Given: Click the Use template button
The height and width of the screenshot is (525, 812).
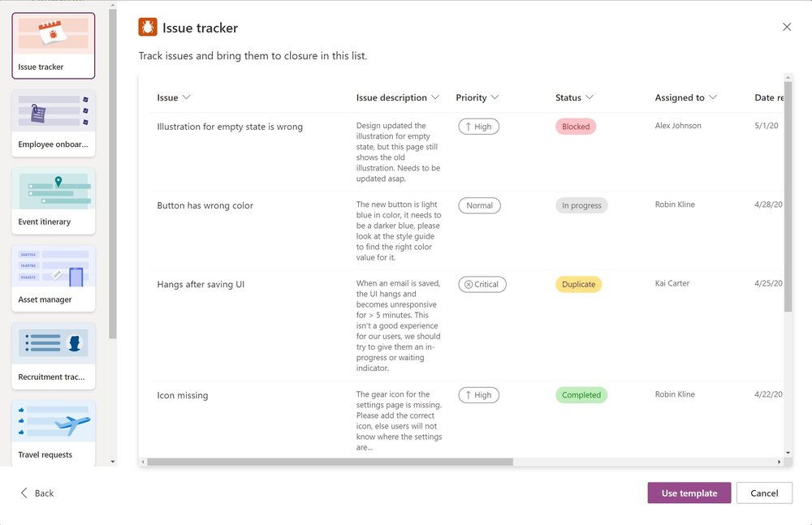Looking at the screenshot, I should 689,493.
